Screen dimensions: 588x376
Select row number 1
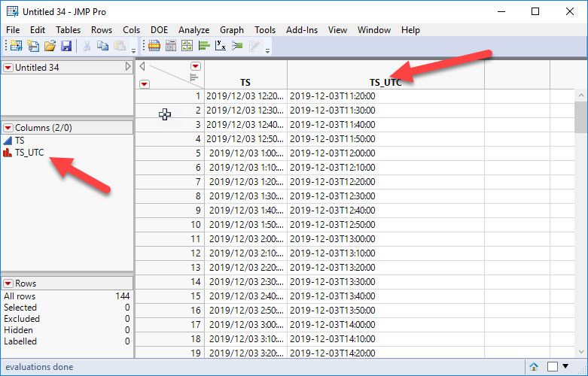tap(169, 96)
